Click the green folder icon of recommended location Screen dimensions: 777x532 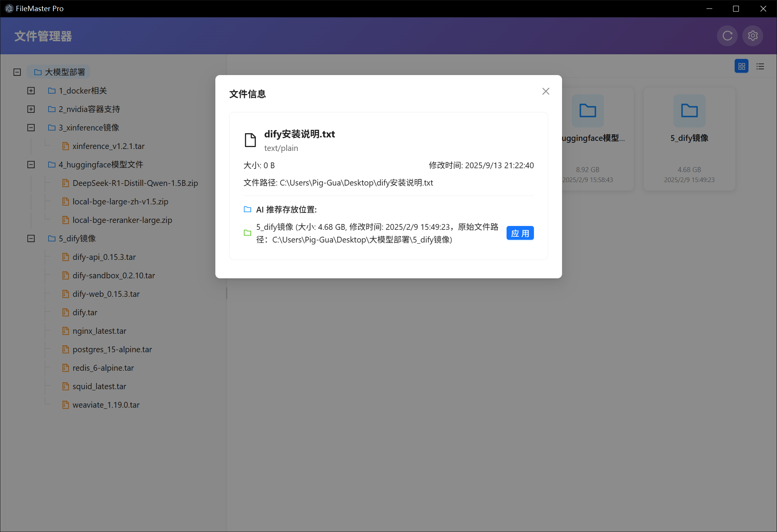coord(247,233)
